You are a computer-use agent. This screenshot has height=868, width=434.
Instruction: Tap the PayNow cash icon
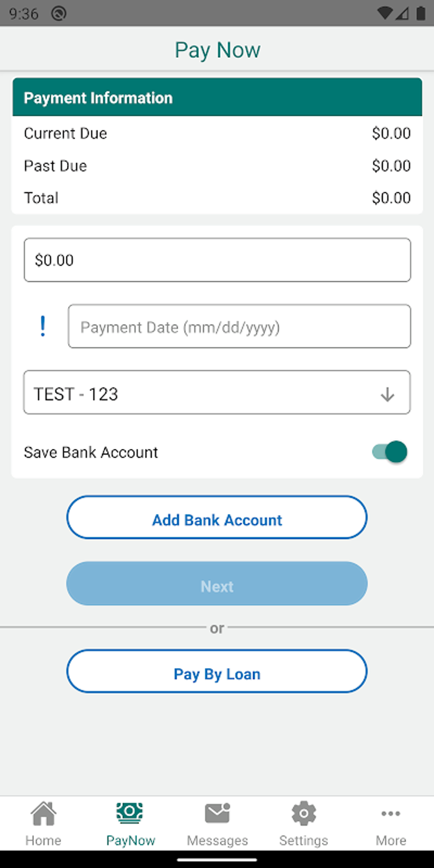coord(130,813)
